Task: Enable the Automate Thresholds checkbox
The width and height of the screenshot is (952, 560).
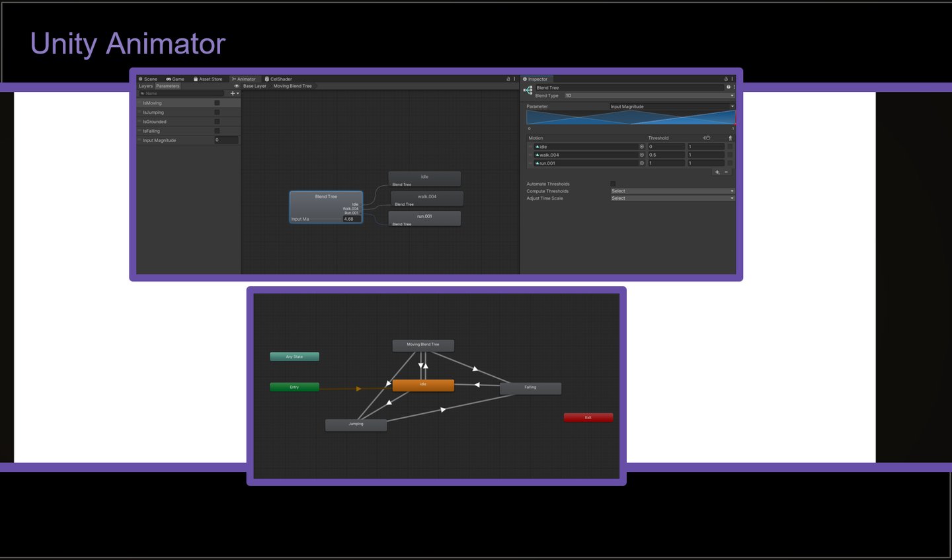Action: click(613, 184)
